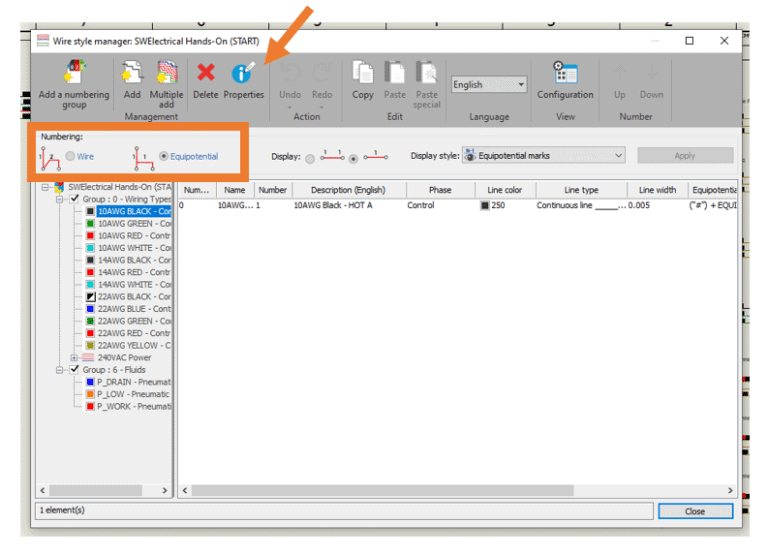
Task: Click the Number column header
Action: [x=273, y=190]
